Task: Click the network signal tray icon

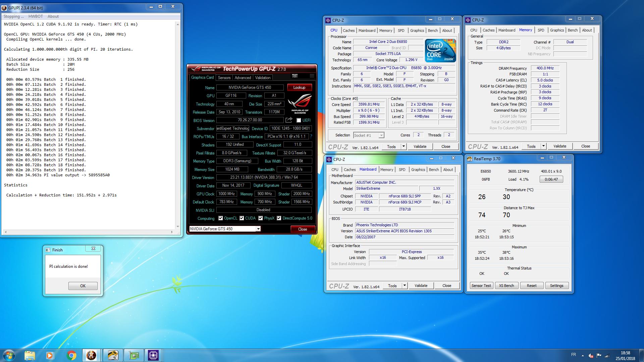Action: coord(607,356)
